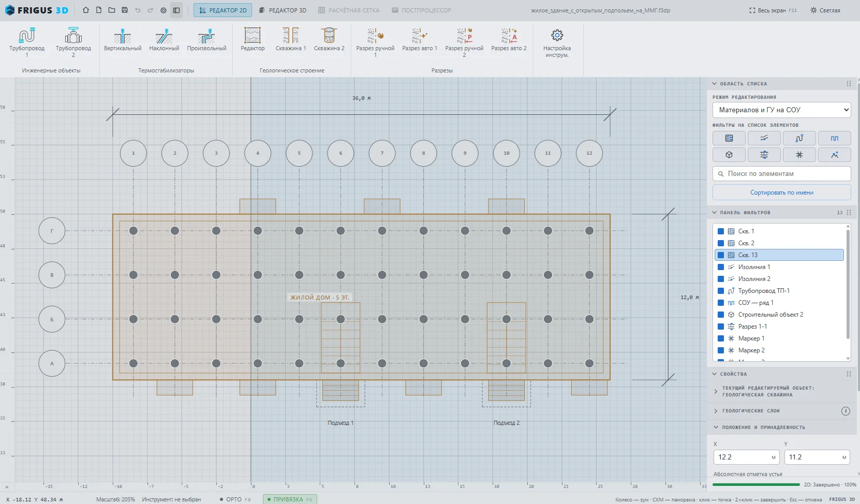
Task: Open the geological Редактор tool
Action: [253, 40]
